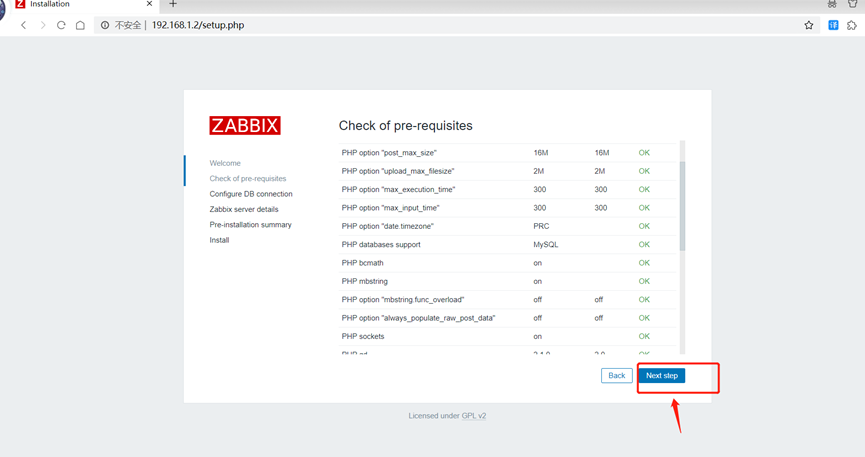This screenshot has height=457, width=865.
Task: Click 'PHP option "always_populate_raw_post_data"' text
Action: [418, 318]
